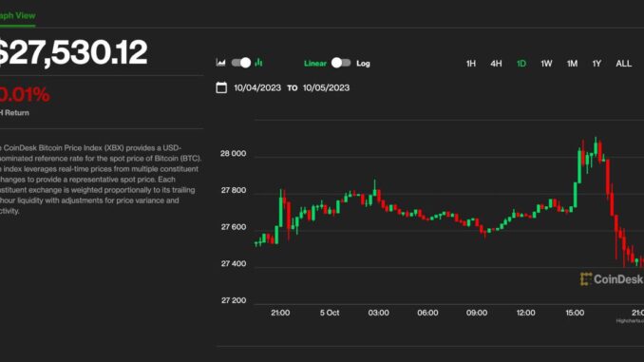Screen dimensions: 644x362
Task: Click the 28 000 y-axis label
Action: (233, 154)
